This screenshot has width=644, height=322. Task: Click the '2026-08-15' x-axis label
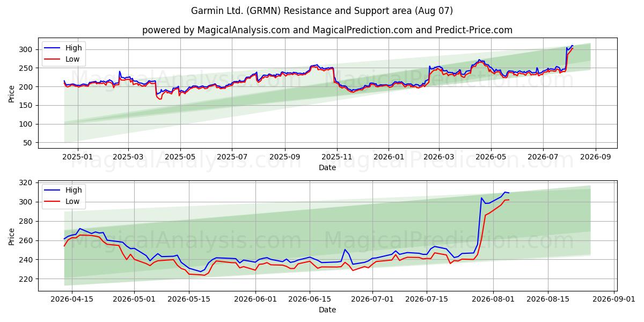(x=548, y=299)
